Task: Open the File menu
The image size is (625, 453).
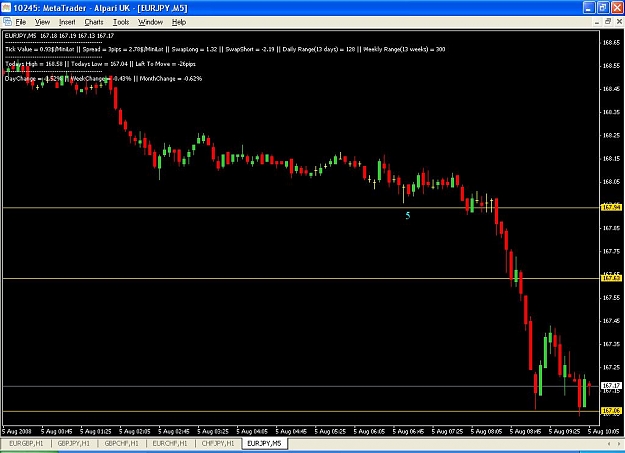Action: coord(21,22)
